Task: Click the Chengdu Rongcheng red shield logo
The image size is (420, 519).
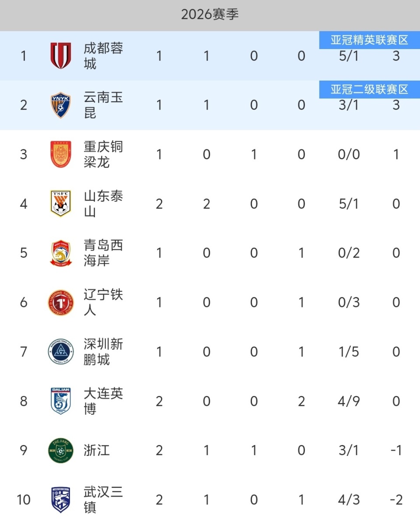Action: [60, 56]
